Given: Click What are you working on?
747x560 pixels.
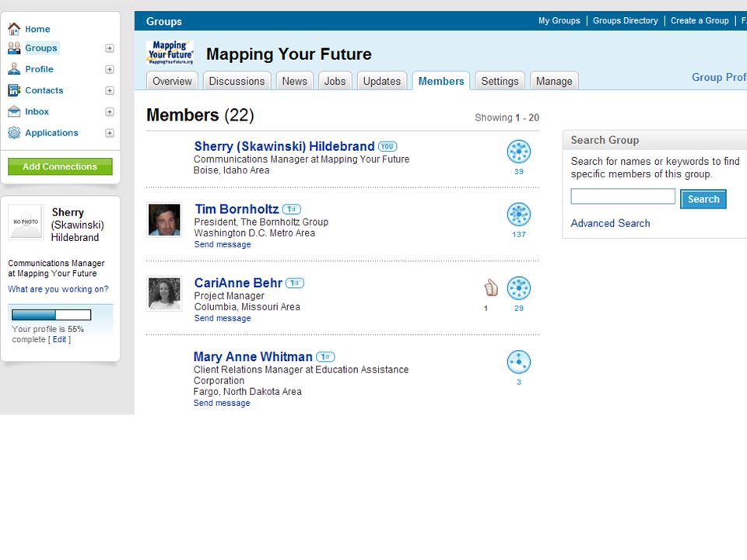Looking at the screenshot, I should tap(58, 289).
